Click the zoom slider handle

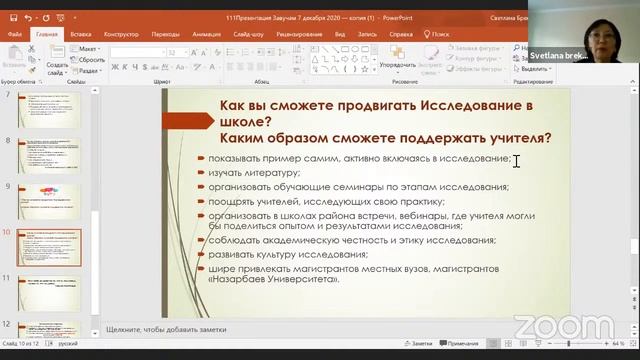coord(568,344)
